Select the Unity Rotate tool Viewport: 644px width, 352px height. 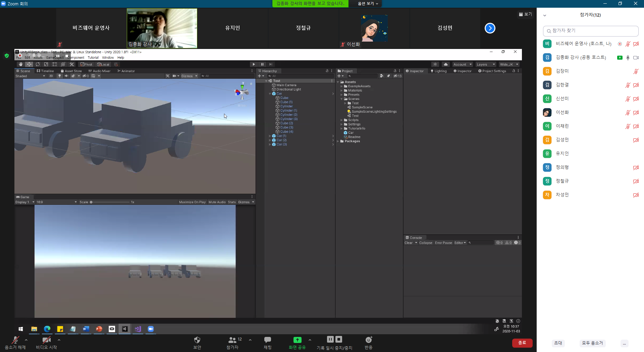click(x=38, y=64)
